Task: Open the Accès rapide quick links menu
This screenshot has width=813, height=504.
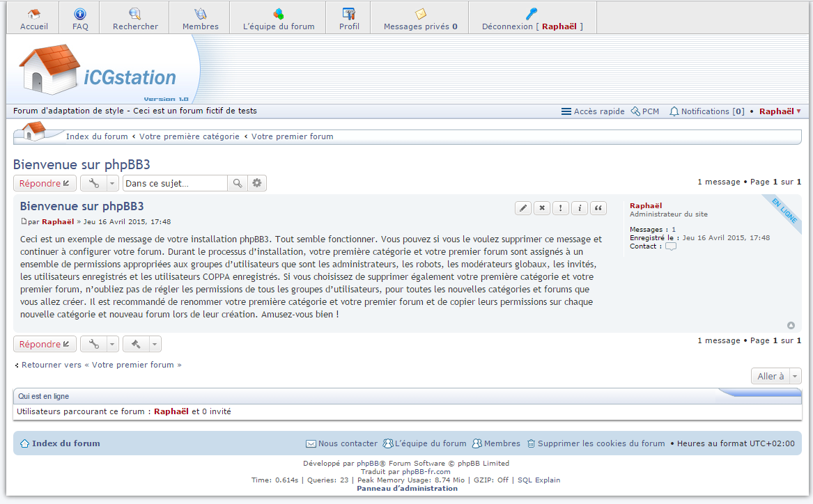Action: point(593,111)
